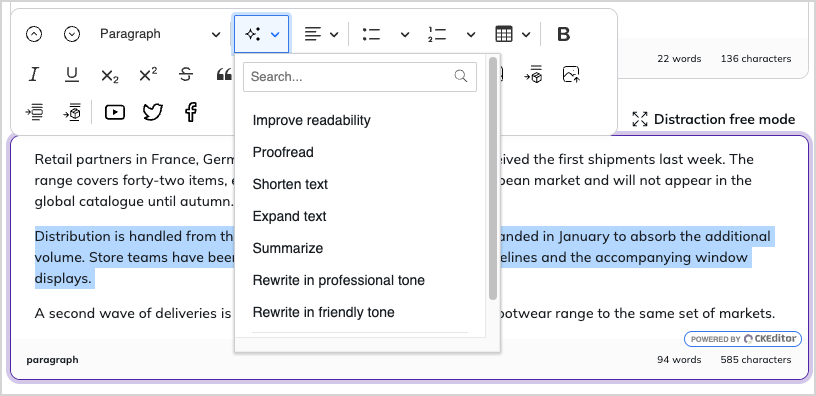
Task: Select Expand text
Action: tap(289, 216)
